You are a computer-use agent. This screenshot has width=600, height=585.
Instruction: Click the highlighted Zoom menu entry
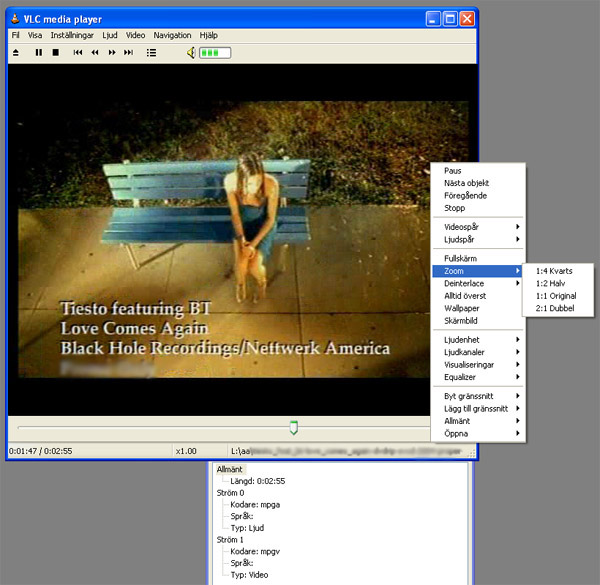pos(478,271)
